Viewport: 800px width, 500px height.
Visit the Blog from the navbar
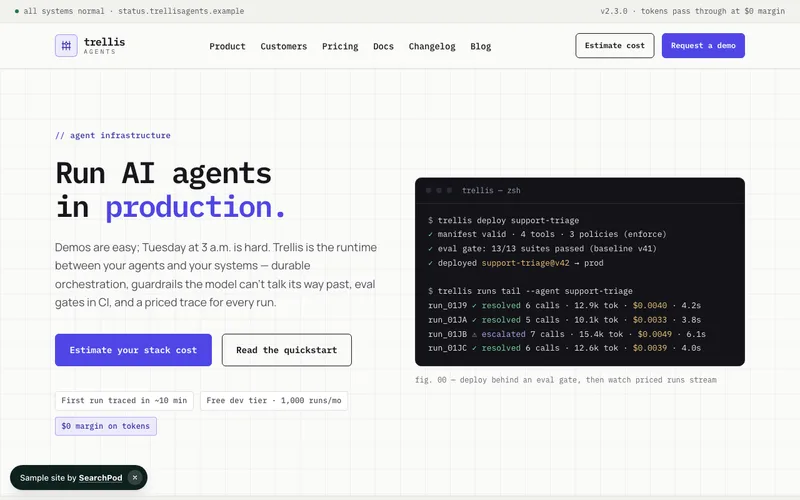(x=481, y=46)
